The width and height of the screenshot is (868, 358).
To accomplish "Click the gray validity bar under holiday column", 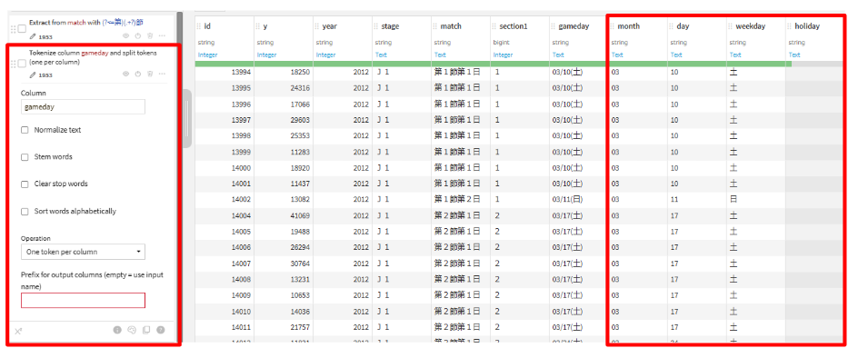I will (817, 65).
